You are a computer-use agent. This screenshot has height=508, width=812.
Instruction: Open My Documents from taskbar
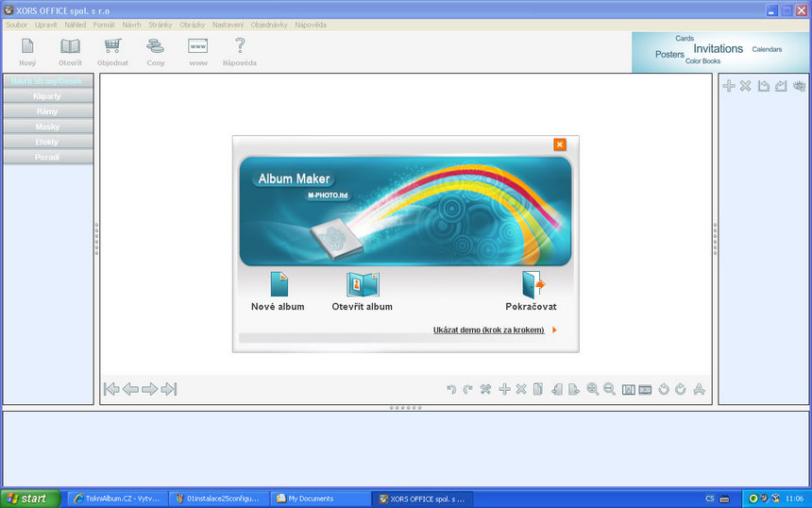[319, 499]
